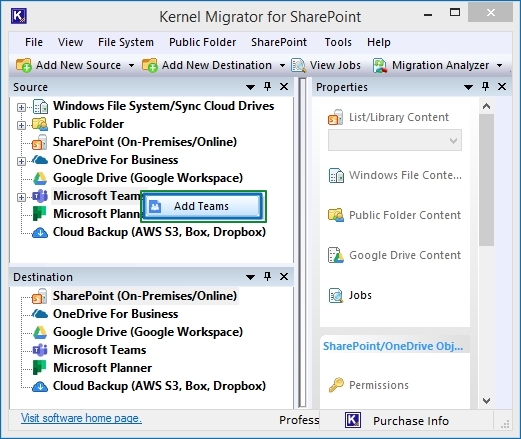Select Cloud Backup (AWS S3, Box, Dropbox) source label

159,232
